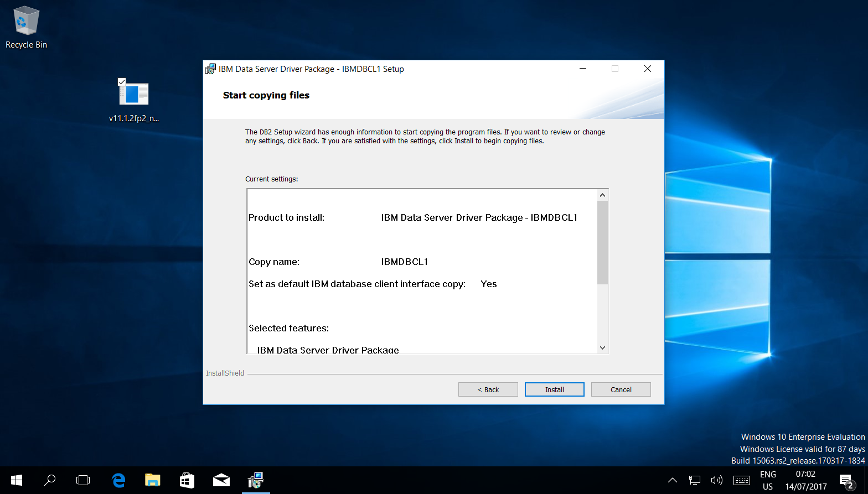
Task: Click the 'Start copying files' heading
Action: pyautogui.click(x=266, y=95)
